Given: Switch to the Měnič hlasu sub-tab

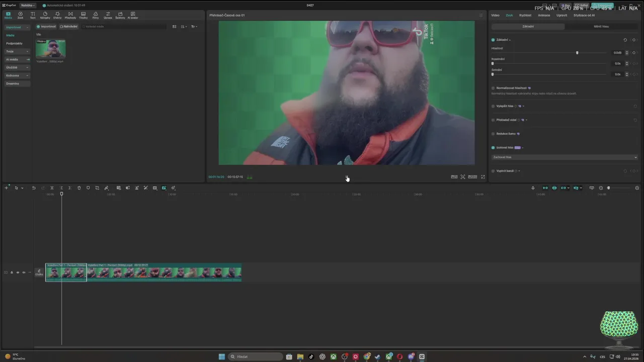Looking at the screenshot, I should 601,26.
